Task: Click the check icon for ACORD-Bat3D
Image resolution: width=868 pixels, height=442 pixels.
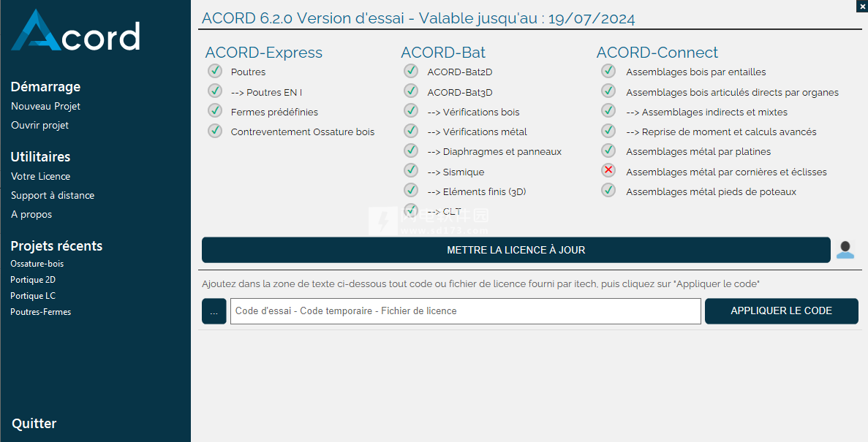Action: point(411,91)
